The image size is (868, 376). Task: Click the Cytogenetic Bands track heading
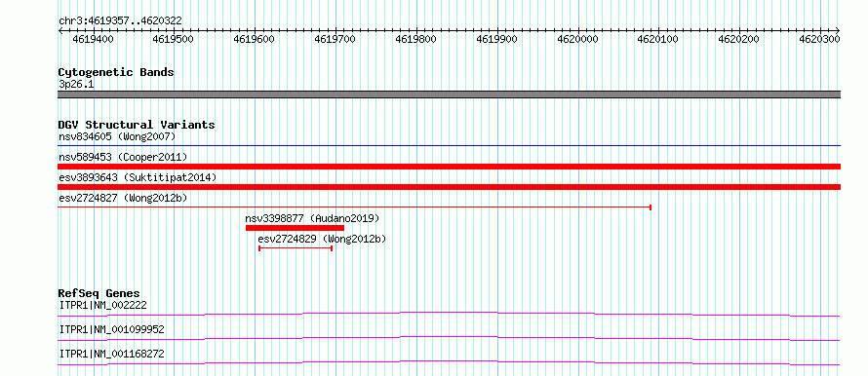tap(116, 72)
